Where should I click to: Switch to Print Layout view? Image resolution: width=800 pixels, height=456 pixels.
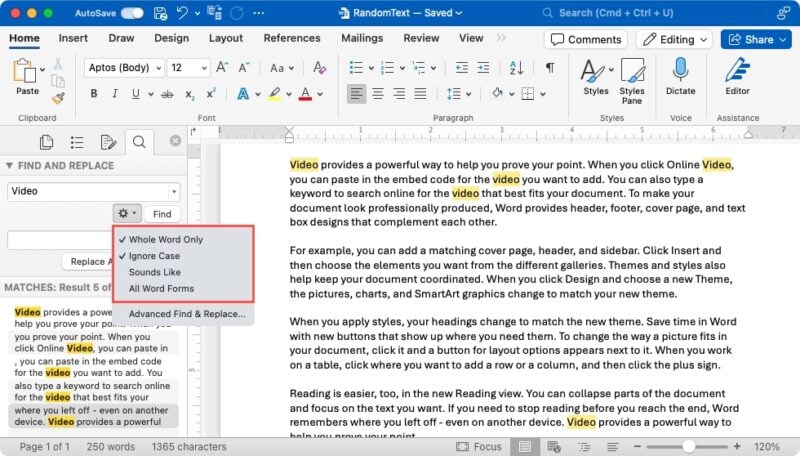[524, 447]
